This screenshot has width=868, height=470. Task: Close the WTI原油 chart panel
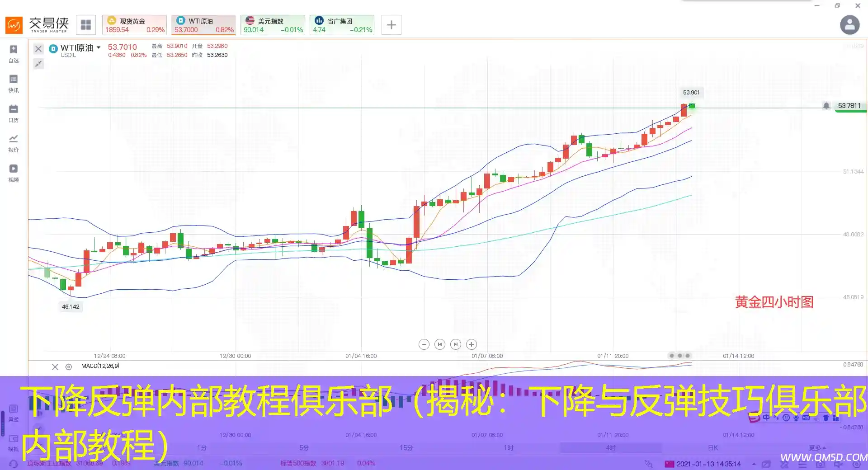(x=38, y=48)
